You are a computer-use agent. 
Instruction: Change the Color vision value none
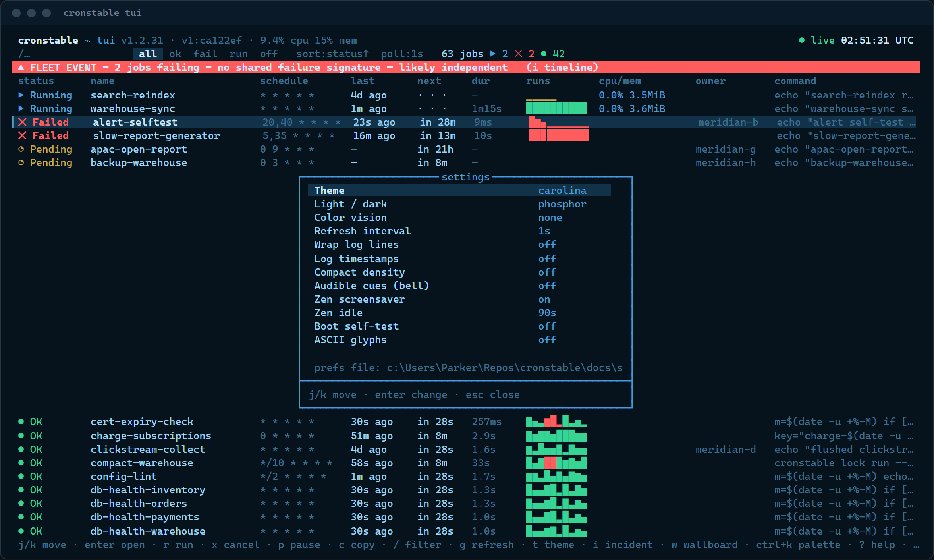click(x=550, y=217)
